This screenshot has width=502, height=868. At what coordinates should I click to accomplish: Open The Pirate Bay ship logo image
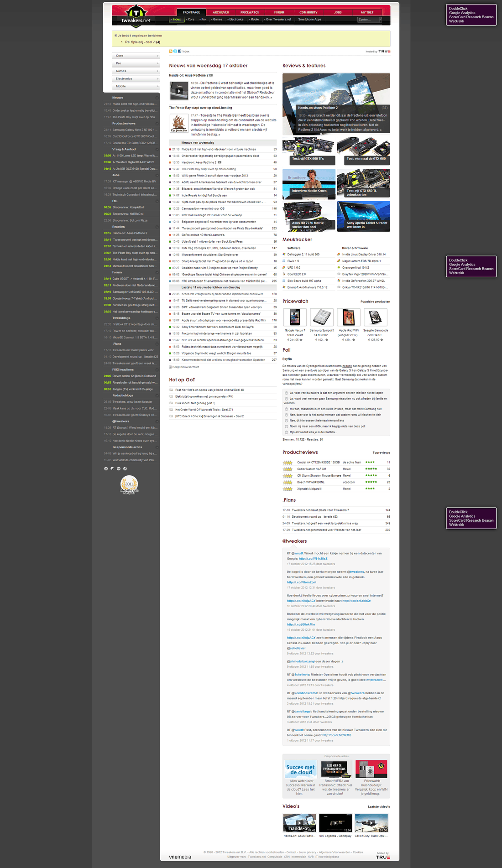[x=179, y=123]
